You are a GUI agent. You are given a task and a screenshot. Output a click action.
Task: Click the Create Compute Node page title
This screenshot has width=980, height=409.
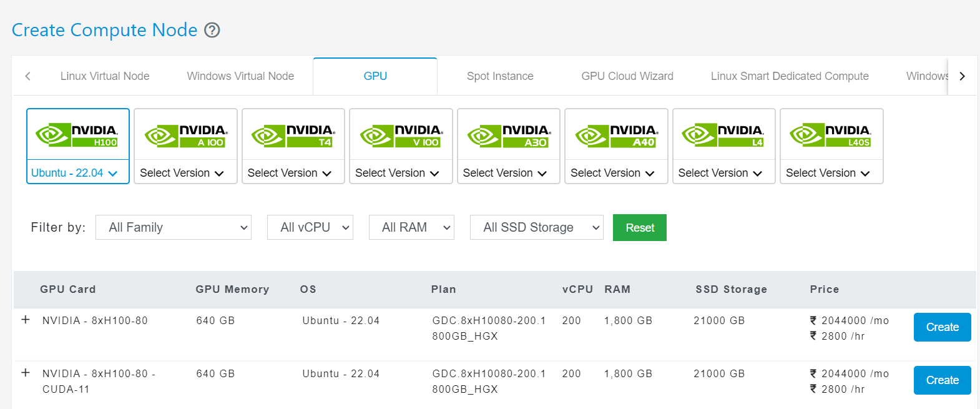click(x=104, y=30)
